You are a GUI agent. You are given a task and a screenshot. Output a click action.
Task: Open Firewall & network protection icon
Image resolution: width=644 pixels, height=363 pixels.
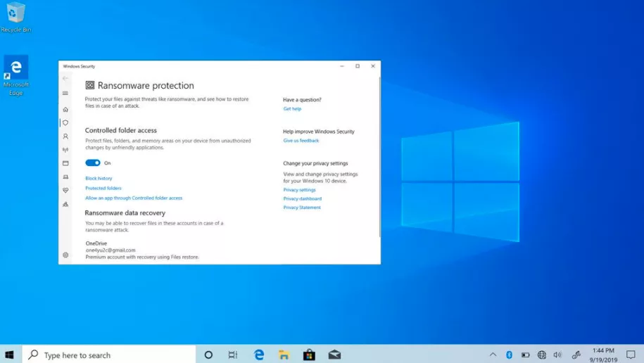click(65, 150)
